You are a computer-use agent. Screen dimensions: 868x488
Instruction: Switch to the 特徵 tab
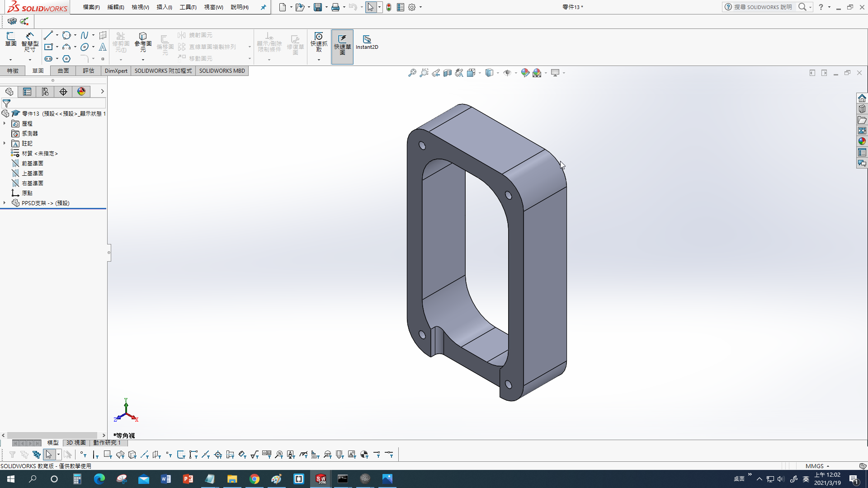point(13,71)
